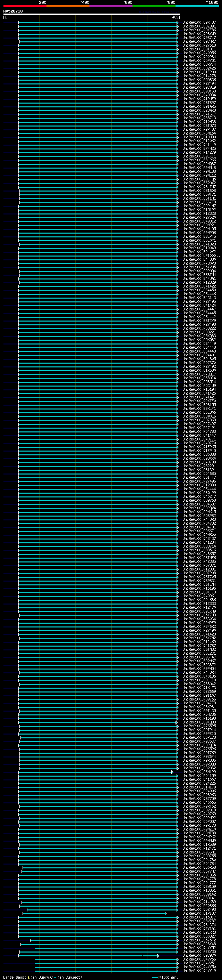Select hit label UniRef100_Q15317
This screenshot has width=222, height=980.
coord(199,917)
